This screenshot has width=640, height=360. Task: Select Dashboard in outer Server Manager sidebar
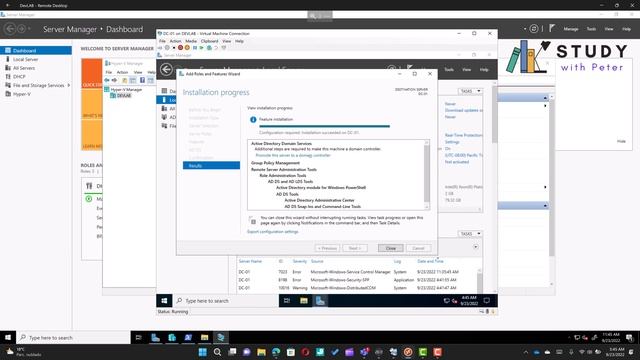pyautogui.click(x=36, y=51)
